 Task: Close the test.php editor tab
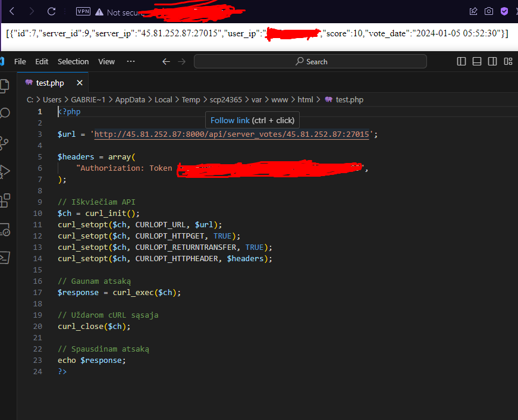tap(80, 83)
